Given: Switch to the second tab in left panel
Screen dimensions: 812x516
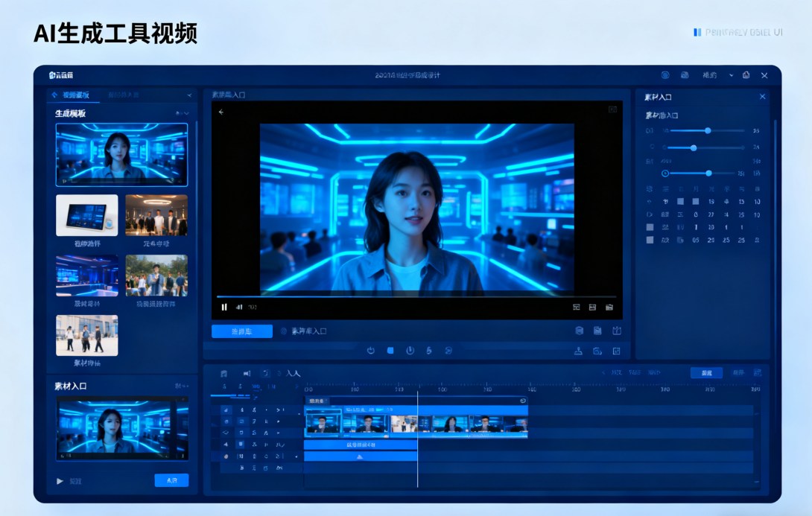Looking at the screenshot, I should coord(124,95).
